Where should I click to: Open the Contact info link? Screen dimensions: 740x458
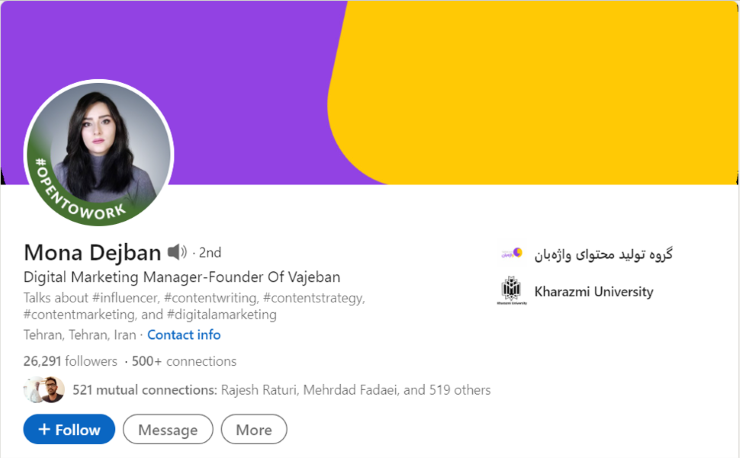[x=184, y=335]
